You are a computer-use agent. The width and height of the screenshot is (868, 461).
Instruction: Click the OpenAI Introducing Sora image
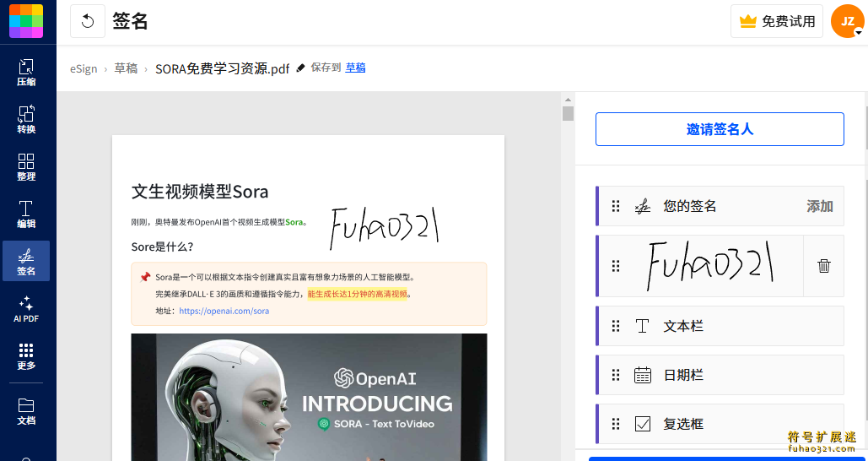point(309,397)
